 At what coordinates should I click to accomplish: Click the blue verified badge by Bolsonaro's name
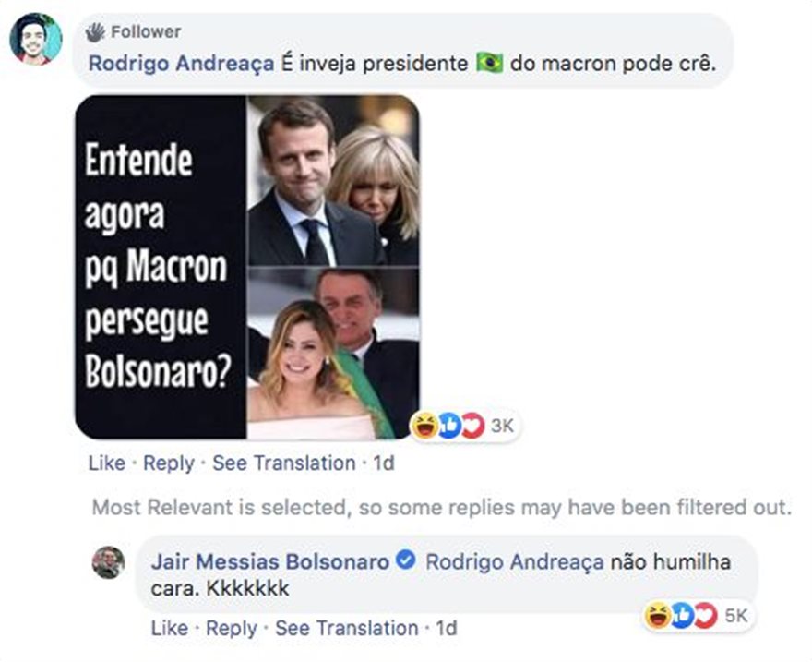[404, 561]
